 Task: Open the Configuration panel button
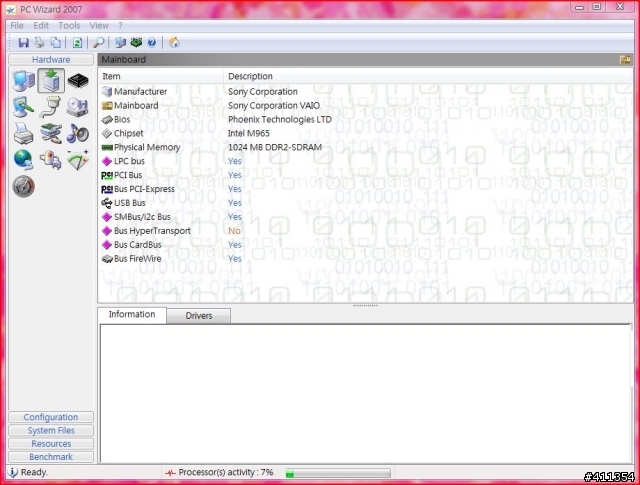[x=51, y=417]
